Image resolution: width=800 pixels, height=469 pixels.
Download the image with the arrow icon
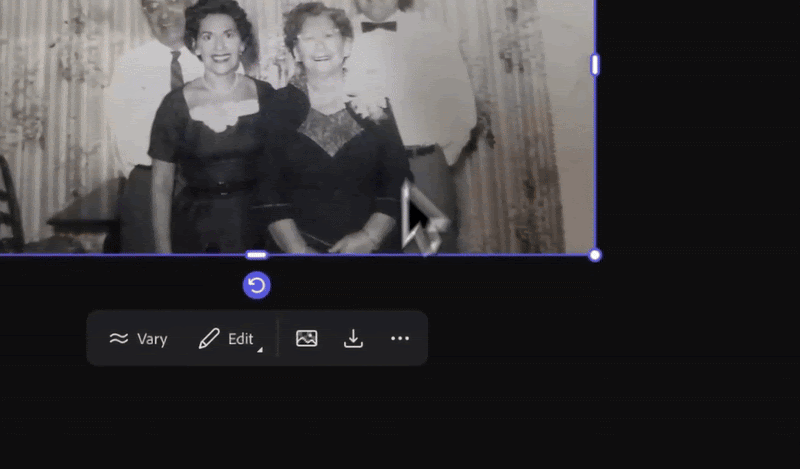353,338
